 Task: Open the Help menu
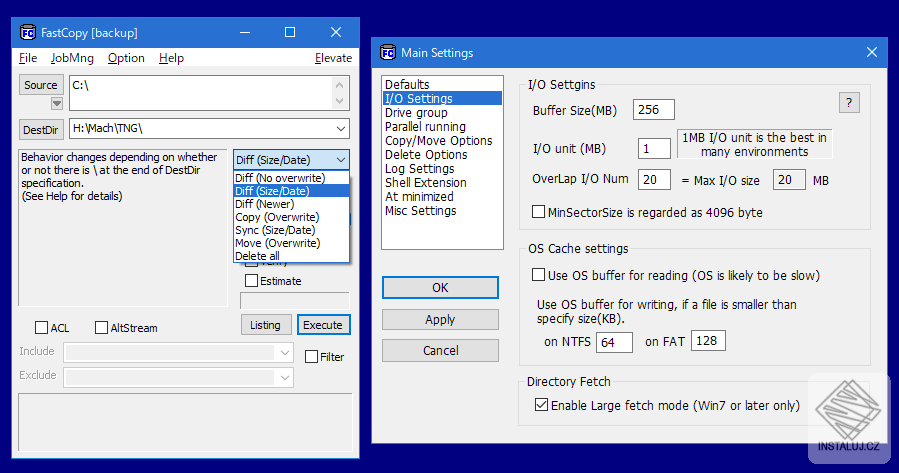(x=171, y=58)
